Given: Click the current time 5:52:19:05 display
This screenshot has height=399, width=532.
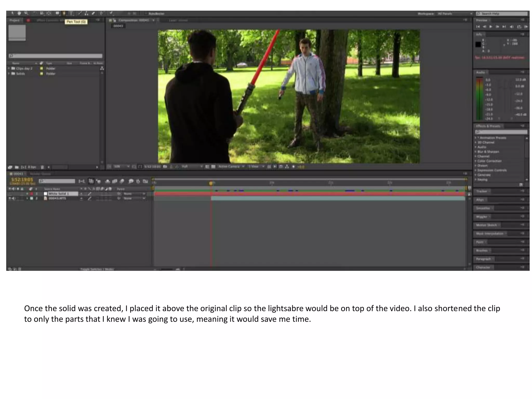Looking at the screenshot, I should 22,179.
